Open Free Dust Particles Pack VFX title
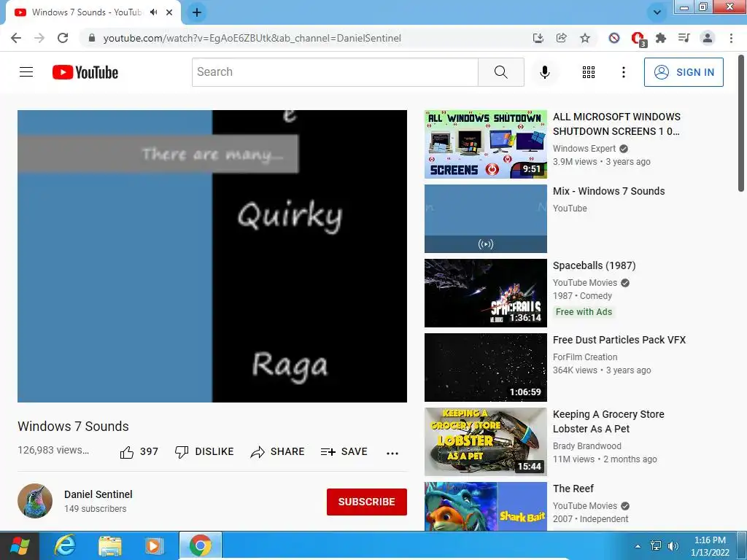The image size is (747, 560). pyautogui.click(x=619, y=340)
